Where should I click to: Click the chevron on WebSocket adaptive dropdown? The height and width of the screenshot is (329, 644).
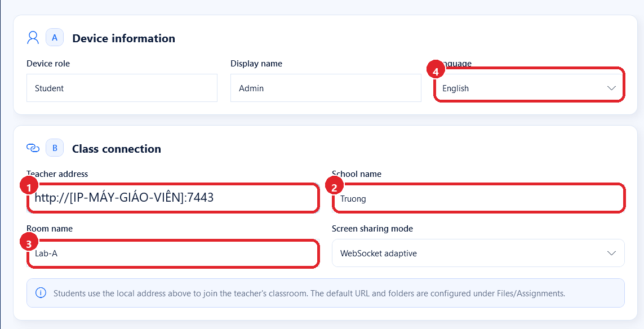(611, 253)
